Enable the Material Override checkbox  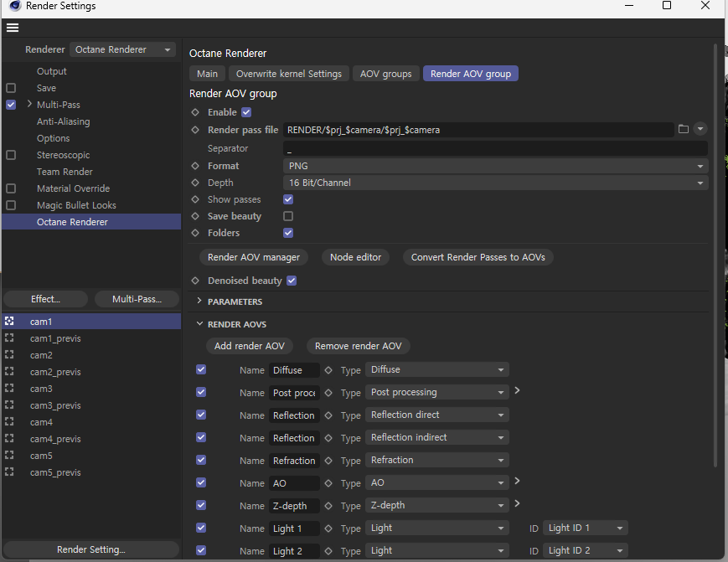11,188
